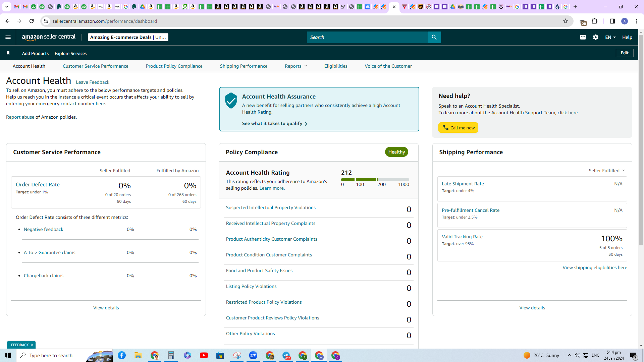Switch to Shipping Performance tab
The image size is (644, 362).
click(244, 66)
